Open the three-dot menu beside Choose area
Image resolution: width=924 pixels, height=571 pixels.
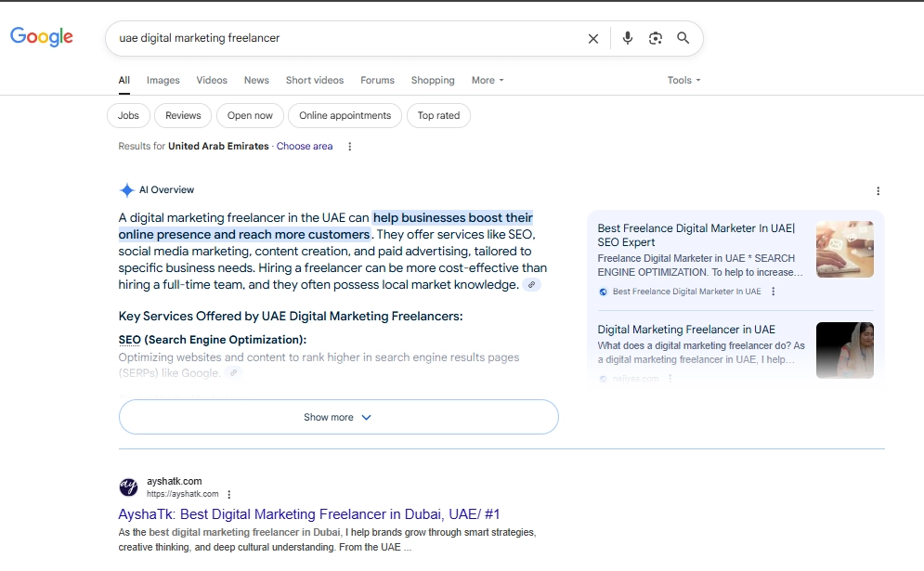(x=349, y=146)
